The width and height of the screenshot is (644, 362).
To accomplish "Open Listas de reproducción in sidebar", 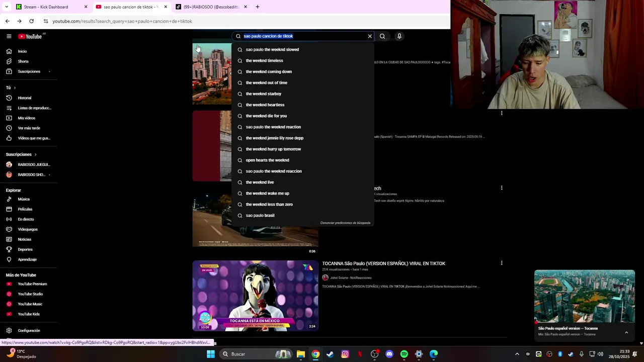I will click(28, 108).
